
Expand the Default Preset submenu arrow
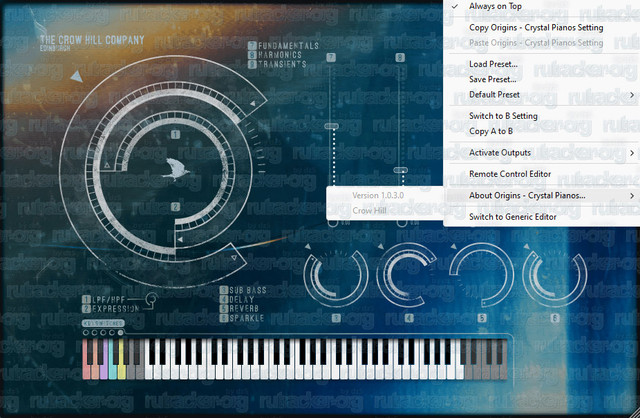[x=632, y=95]
